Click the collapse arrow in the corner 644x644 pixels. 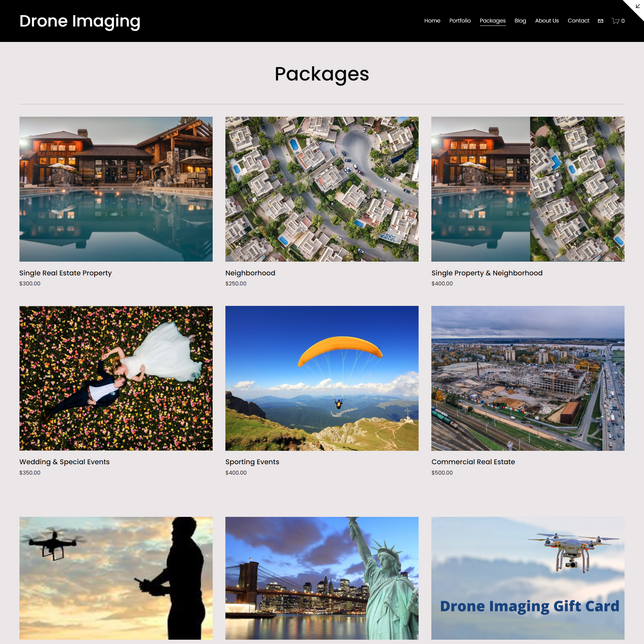coord(638,6)
